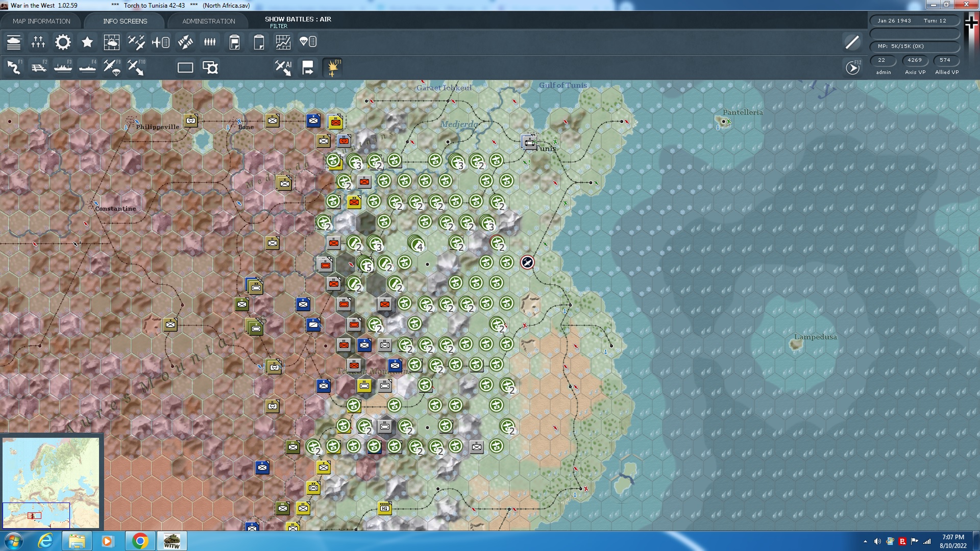Open the commander's report flag clipboard icon
Screen dimensions: 980x551
tap(234, 42)
